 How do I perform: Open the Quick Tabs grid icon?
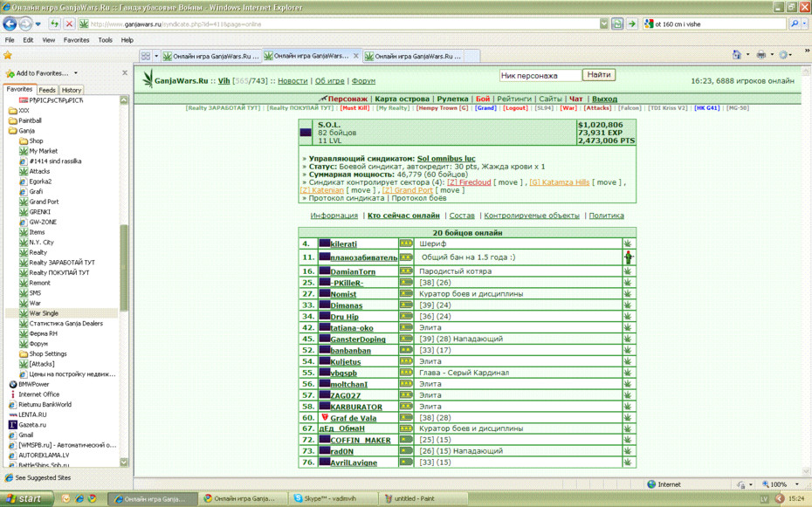(146, 56)
